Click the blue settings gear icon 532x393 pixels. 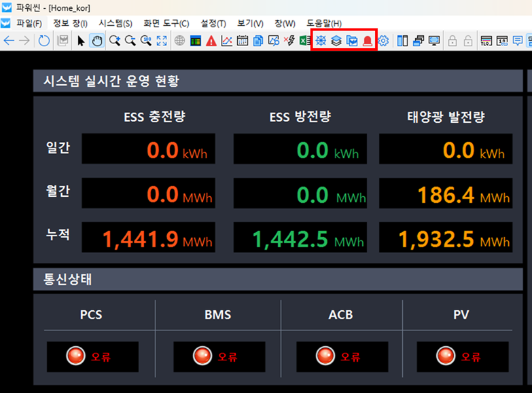[383, 41]
